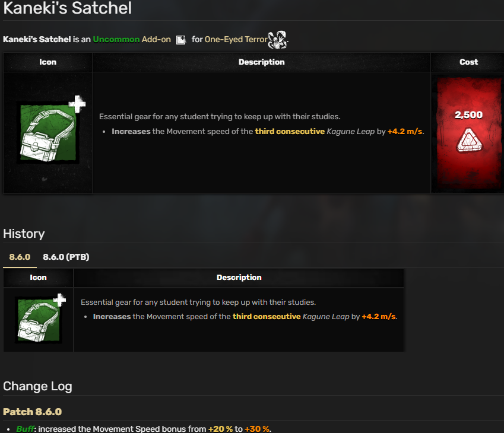504x433 pixels.
Task: Click the History section heading
Action: [x=24, y=234]
